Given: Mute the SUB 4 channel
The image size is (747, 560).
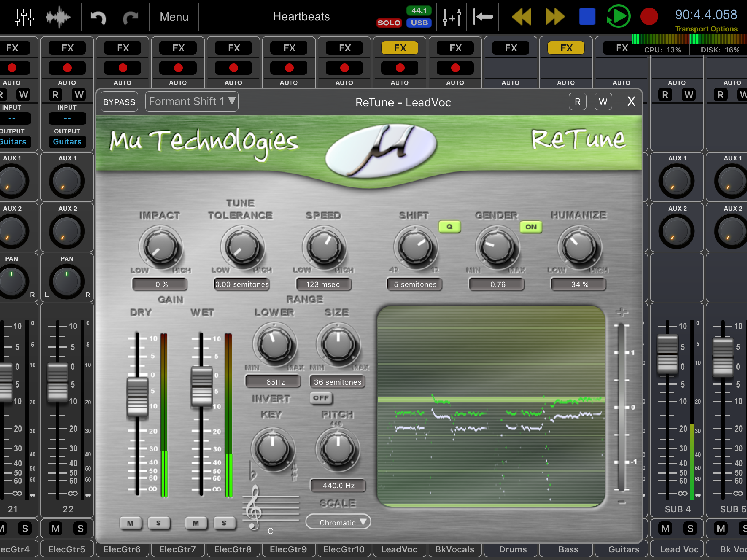Looking at the screenshot, I should 665,528.
